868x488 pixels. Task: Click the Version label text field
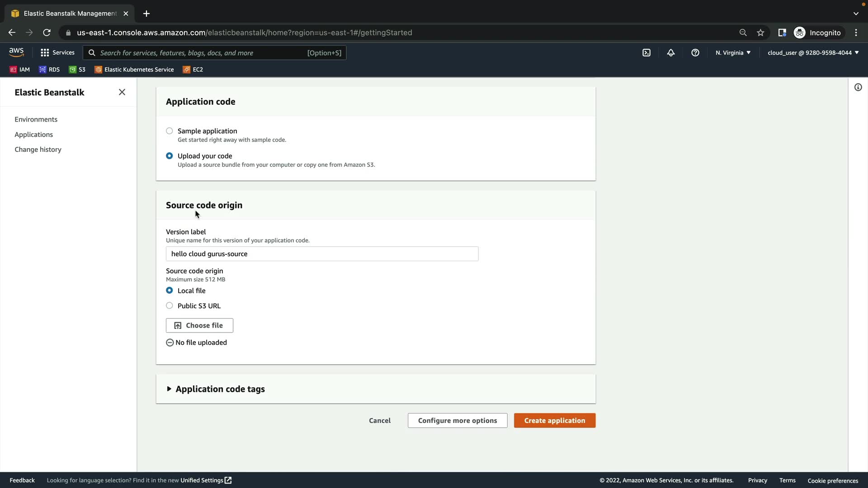coord(322,254)
